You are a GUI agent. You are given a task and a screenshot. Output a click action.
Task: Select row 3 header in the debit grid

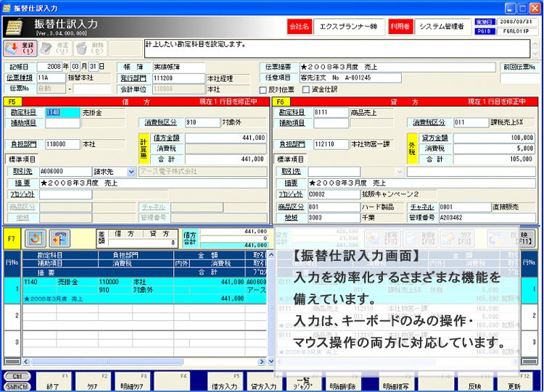click(x=12, y=343)
